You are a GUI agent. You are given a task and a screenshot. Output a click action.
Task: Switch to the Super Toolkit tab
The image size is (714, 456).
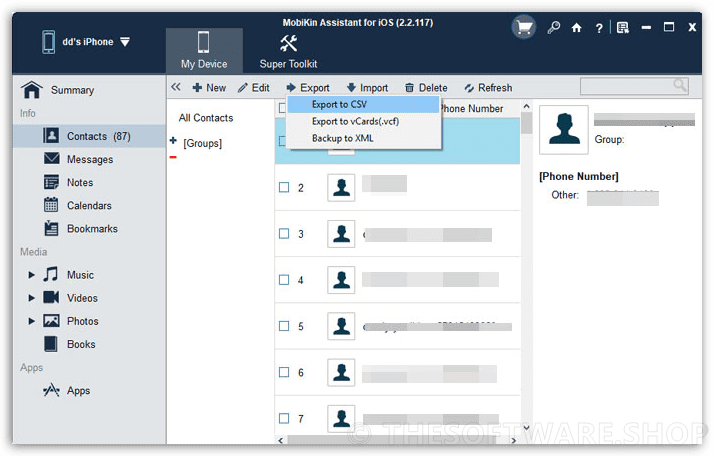pyautogui.click(x=288, y=51)
